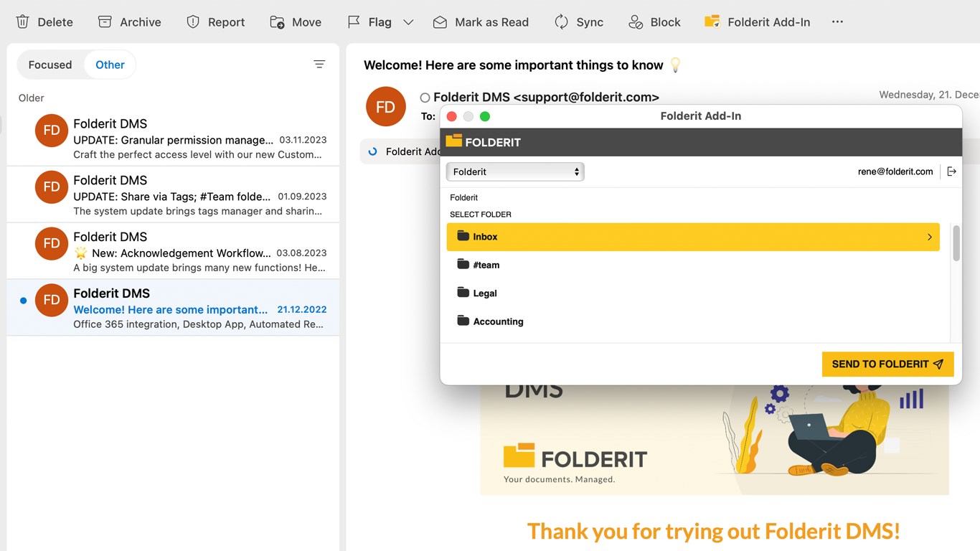
Task: Click the Older group header
Action: coord(32,98)
